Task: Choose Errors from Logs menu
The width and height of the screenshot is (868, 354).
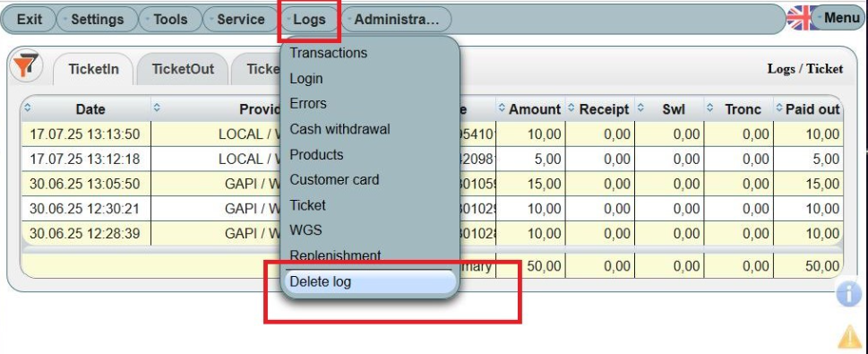Action: (x=308, y=104)
